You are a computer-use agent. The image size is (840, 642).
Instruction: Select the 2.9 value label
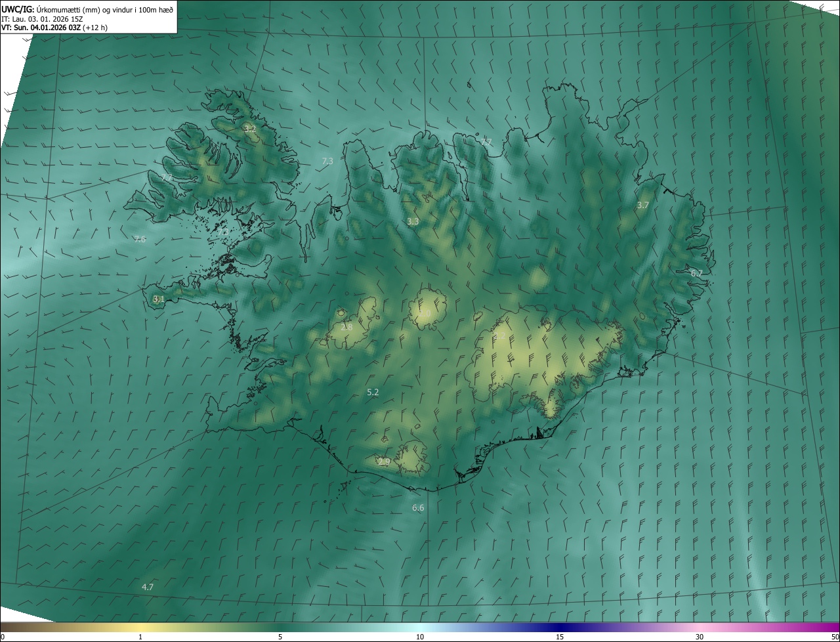(385, 462)
